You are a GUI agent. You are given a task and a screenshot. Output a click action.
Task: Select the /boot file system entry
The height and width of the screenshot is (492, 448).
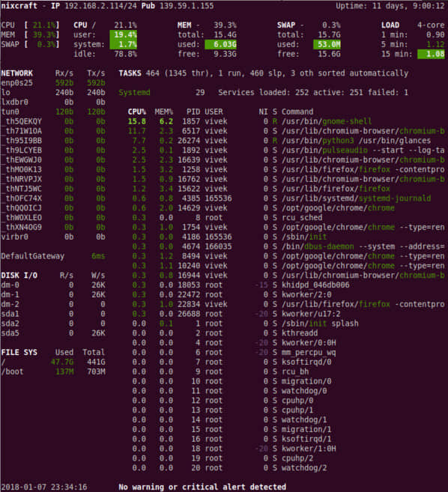click(53, 371)
